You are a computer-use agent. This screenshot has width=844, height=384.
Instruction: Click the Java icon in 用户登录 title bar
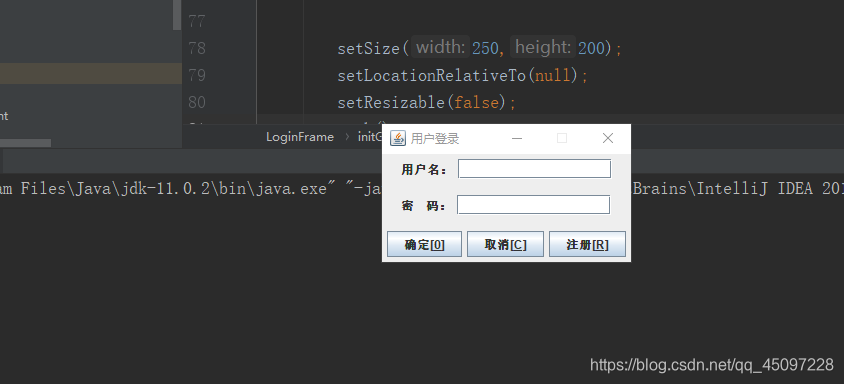pyautogui.click(x=398, y=138)
